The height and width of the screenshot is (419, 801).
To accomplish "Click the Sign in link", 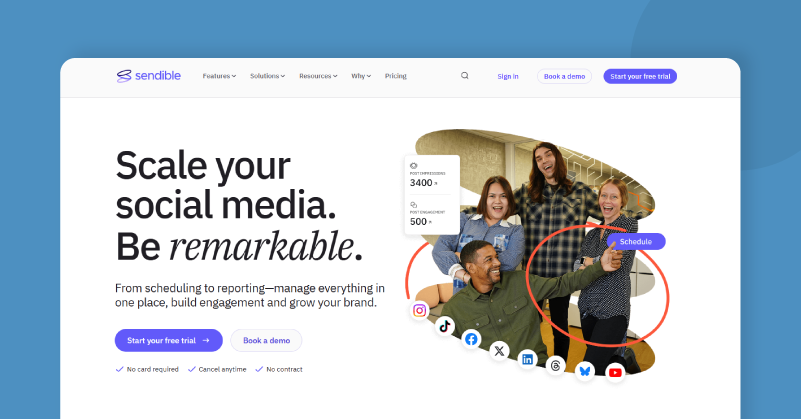I will (x=508, y=76).
